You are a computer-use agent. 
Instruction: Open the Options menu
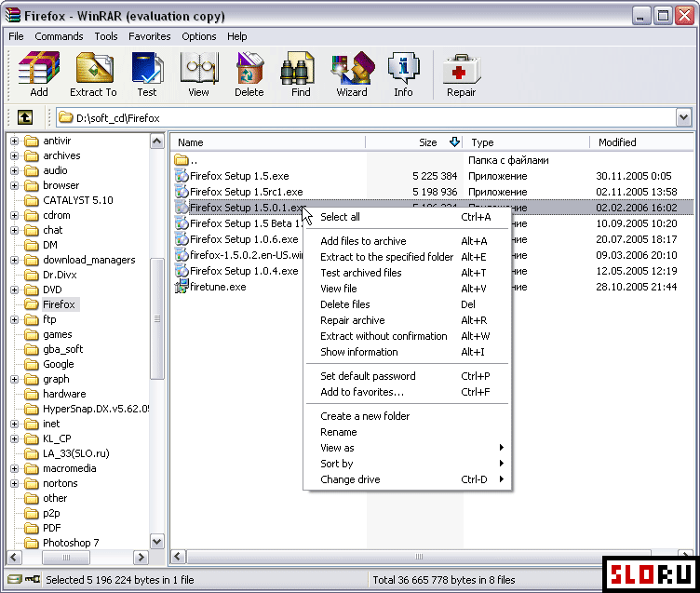198,36
